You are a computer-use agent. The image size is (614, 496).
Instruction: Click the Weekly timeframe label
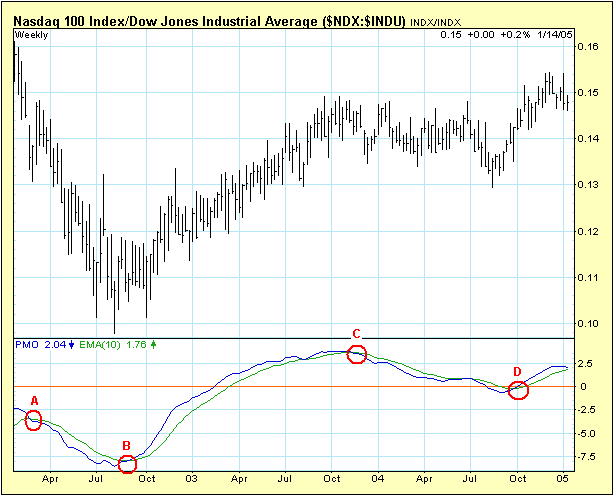32,36
